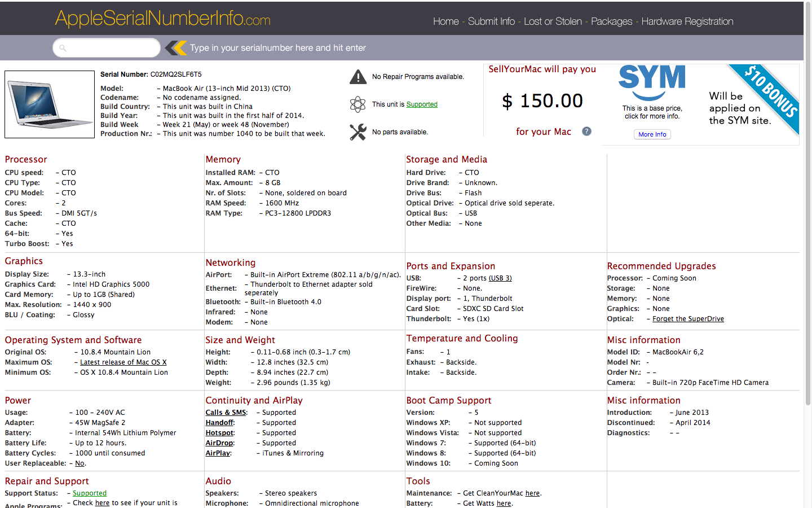The width and height of the screenshot is (812, 508).
Task: Click the Memory section heading
Action: [x=223, y=160]
